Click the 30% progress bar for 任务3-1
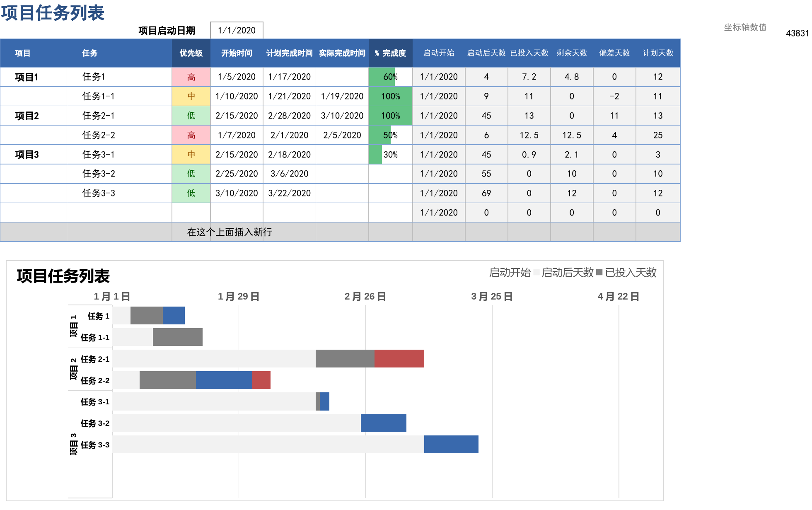This screenshot has height=510, width=812. (390, 155)
